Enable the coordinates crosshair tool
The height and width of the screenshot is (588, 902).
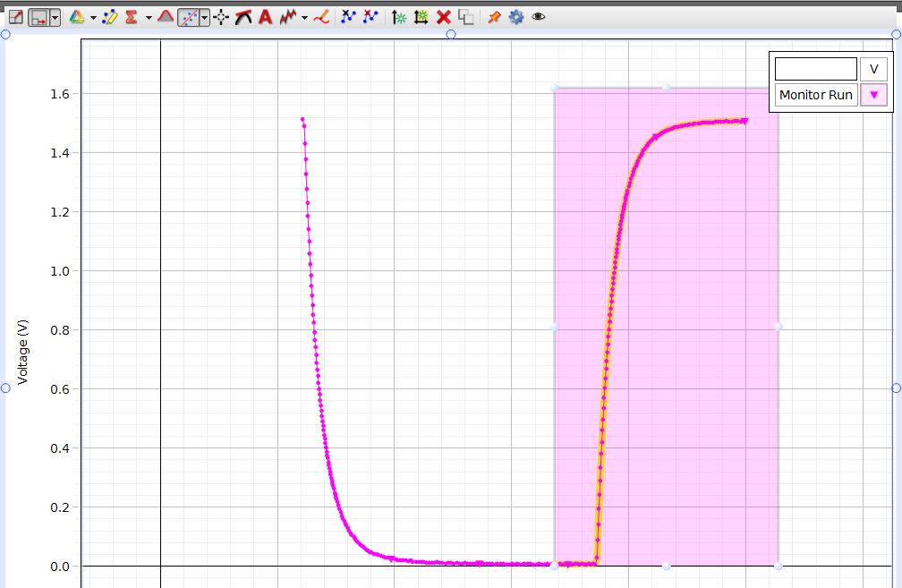[221, 18]
